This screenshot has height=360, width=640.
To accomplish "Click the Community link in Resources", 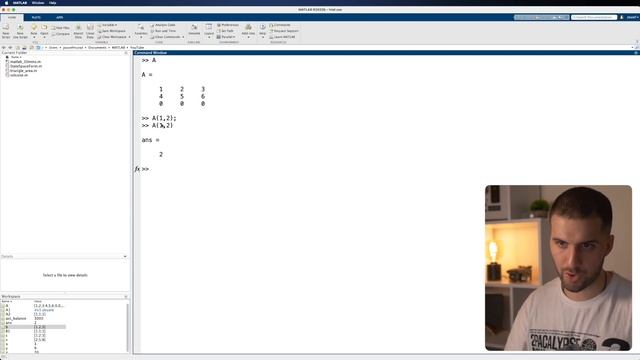I will click(x=280, y=25).
